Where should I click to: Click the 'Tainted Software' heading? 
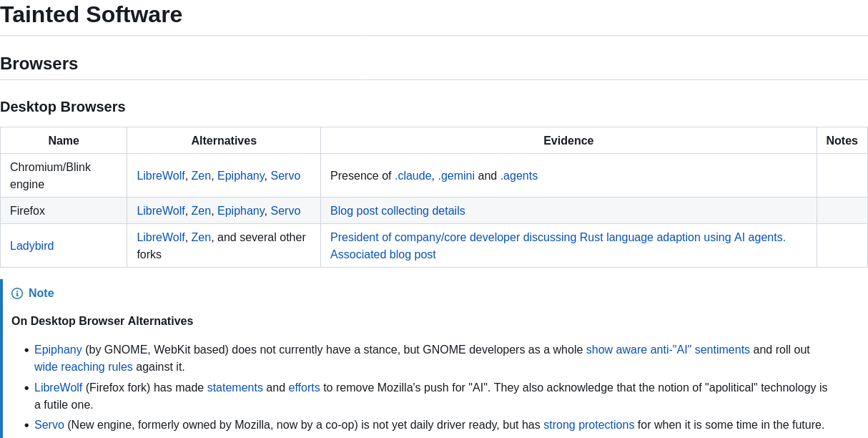91,14
